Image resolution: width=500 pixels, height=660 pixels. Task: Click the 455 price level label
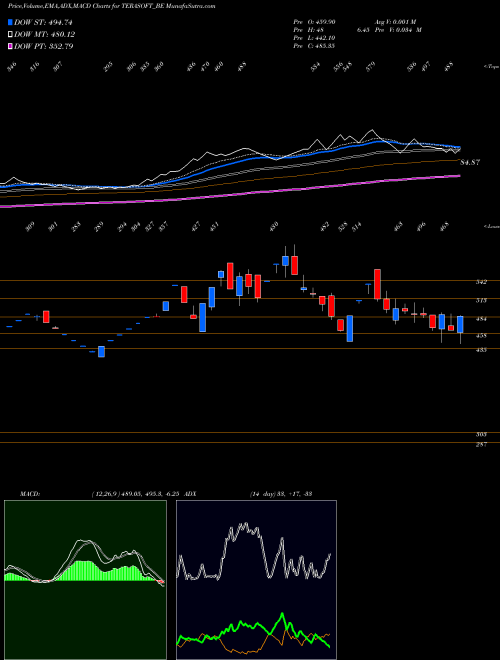[x=481, y=336]
